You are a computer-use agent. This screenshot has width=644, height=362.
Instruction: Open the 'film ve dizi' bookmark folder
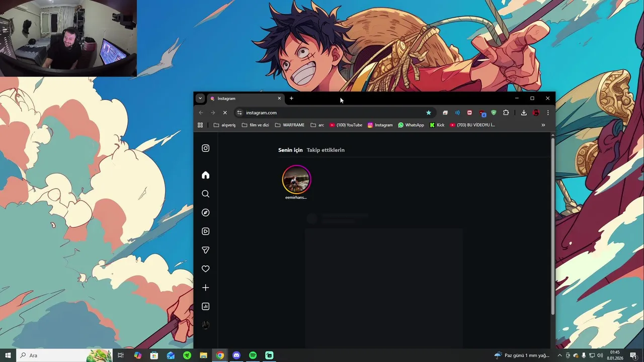click(256, 125)
